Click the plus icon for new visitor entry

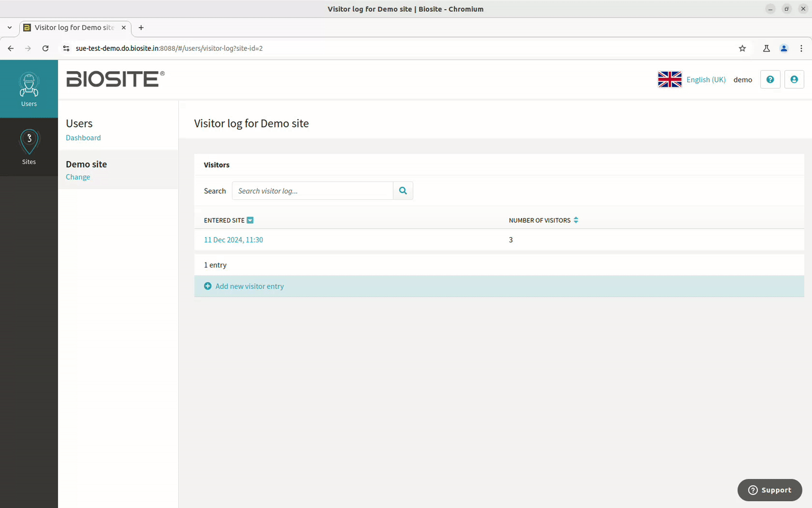click(208, 286)
